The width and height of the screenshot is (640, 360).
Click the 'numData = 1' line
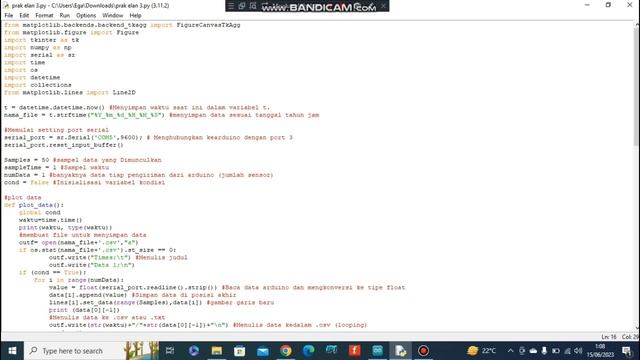(x=139, y=175)
